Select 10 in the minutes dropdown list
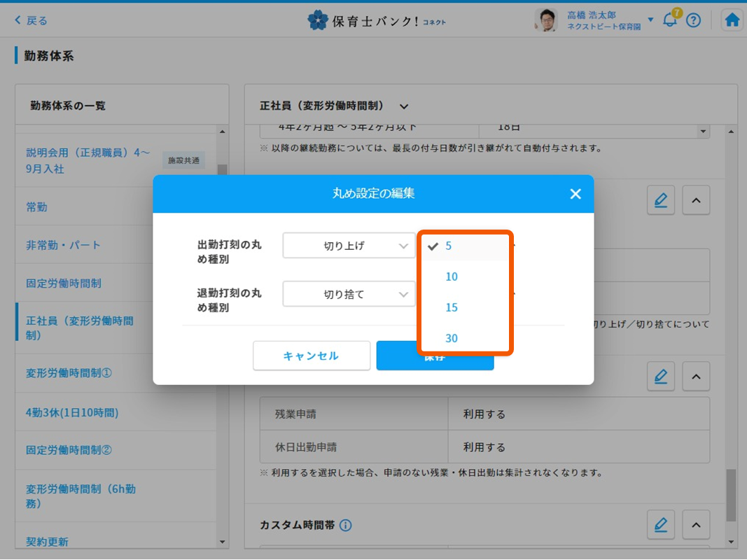 click(x=452, y=277)
